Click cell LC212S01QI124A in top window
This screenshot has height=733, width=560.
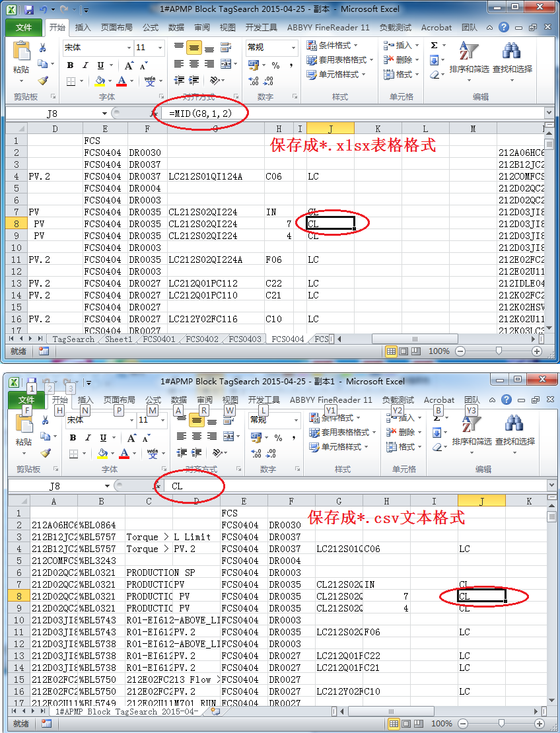(x=215, y=177)
